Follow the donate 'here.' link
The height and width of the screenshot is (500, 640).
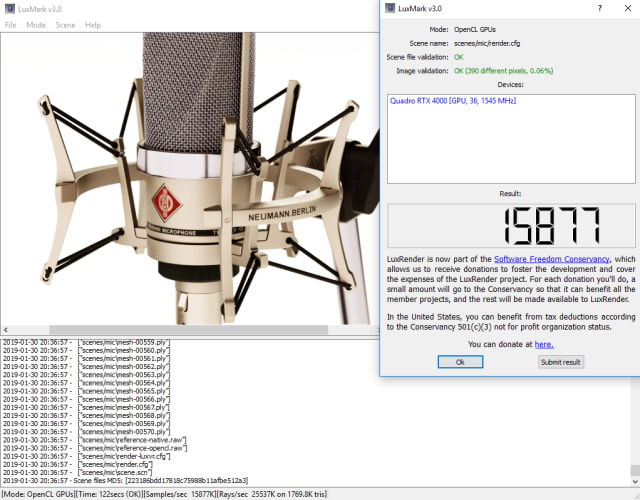(544, 344)
